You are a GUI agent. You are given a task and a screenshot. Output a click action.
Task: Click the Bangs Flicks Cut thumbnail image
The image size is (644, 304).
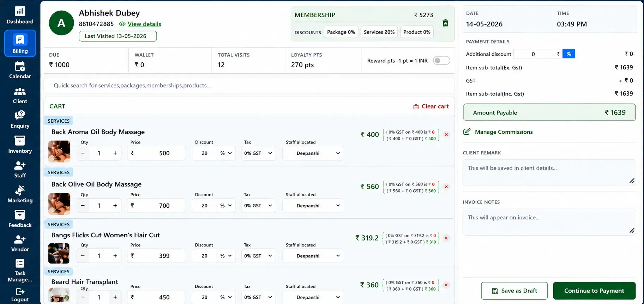tap(59, 253)
